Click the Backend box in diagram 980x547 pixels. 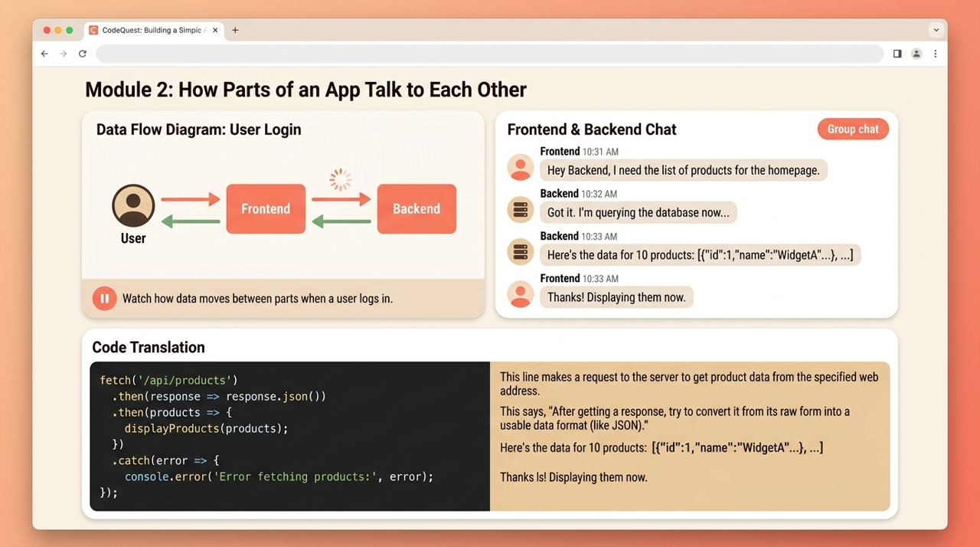coord(416,208)
